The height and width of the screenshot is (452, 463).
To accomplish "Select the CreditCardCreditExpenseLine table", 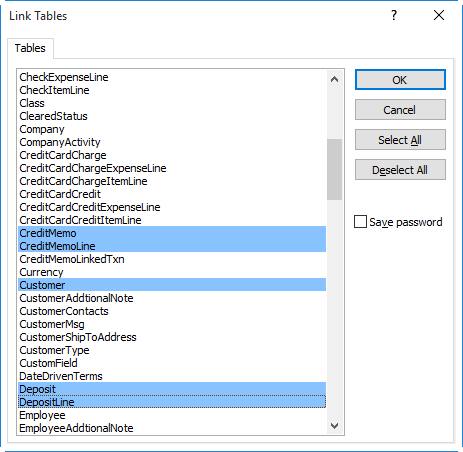I will click(172, 207).
